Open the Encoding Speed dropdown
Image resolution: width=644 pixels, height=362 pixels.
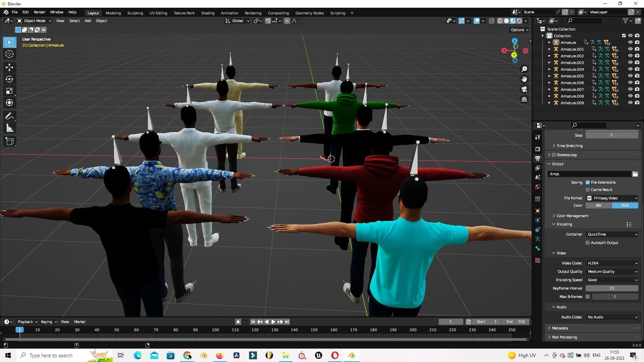[612, 280]
